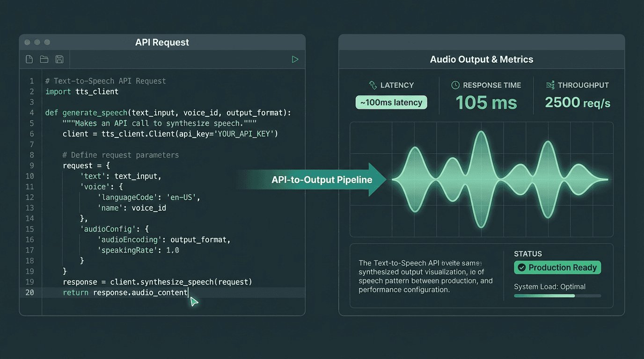644x359 pixels.
Task: Click the 'speakingRate': 1.0 line
Action: click(138, 250)
